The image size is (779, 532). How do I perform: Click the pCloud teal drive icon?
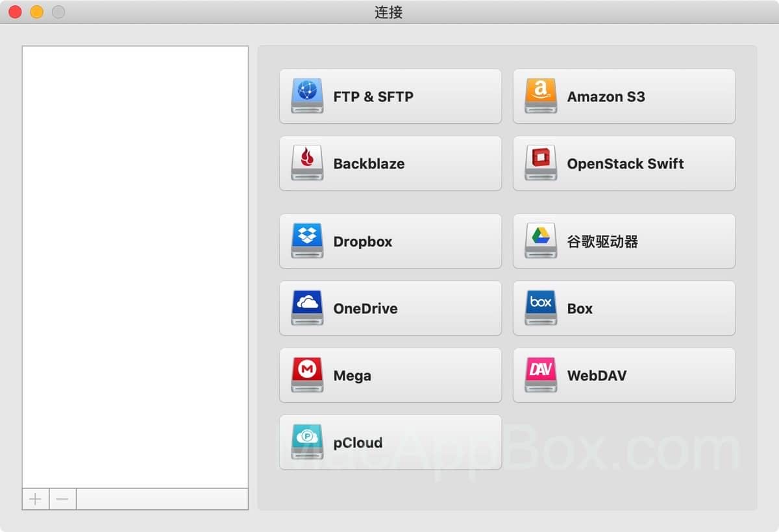coord(307,442)
